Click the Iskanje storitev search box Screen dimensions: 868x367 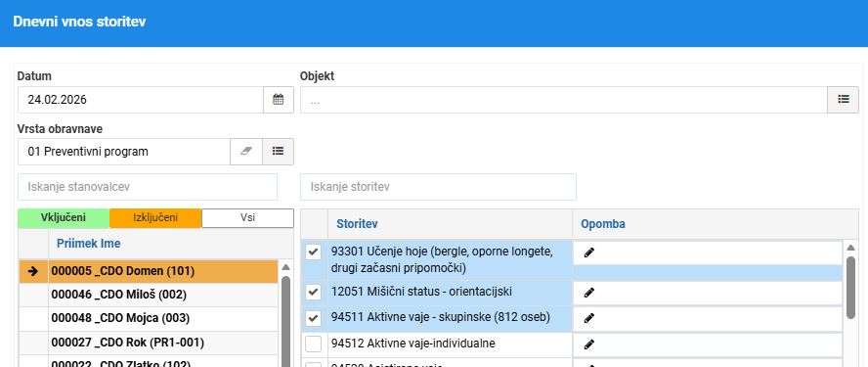tap(439, 187)
